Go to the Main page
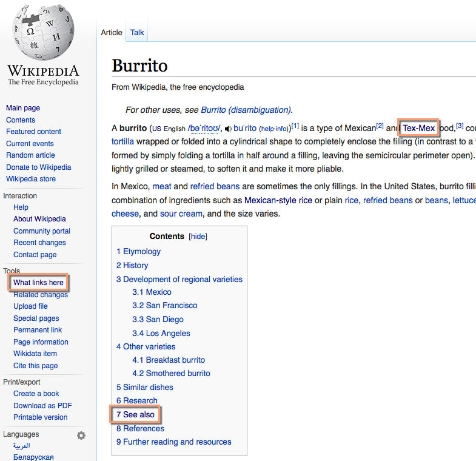This screenshot has width=476, height=461. 23,108
